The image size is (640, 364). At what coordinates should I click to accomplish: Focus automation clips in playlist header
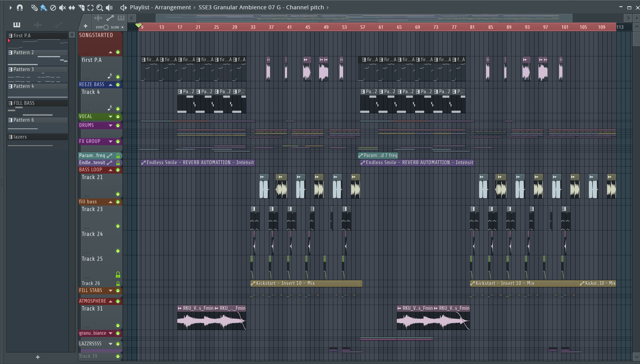pos(110,18)
